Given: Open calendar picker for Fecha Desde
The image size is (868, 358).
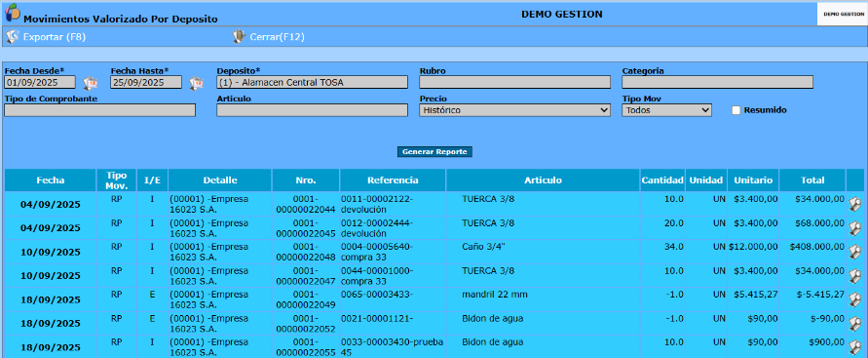Looking at the screenshot, I should pyautogui.click(x=90, y=83).
